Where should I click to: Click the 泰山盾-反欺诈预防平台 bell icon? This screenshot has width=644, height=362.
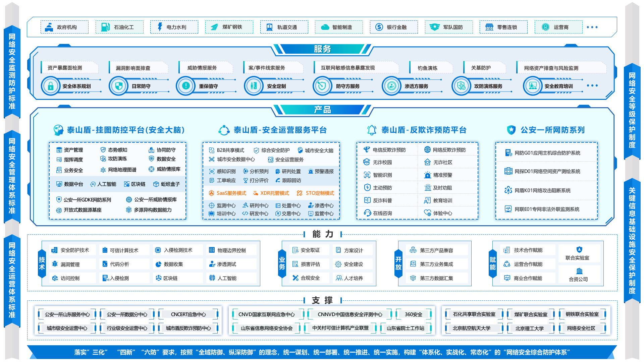372,130
